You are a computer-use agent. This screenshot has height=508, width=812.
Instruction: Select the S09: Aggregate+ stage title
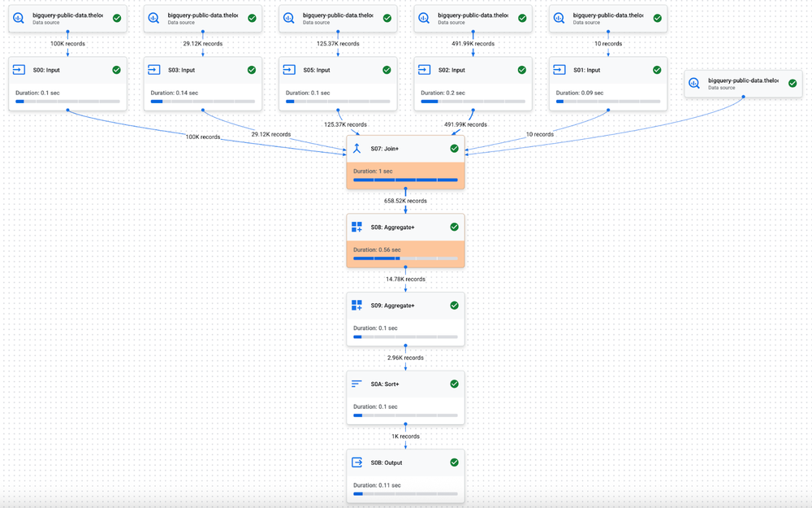click(x=392, y=306)
